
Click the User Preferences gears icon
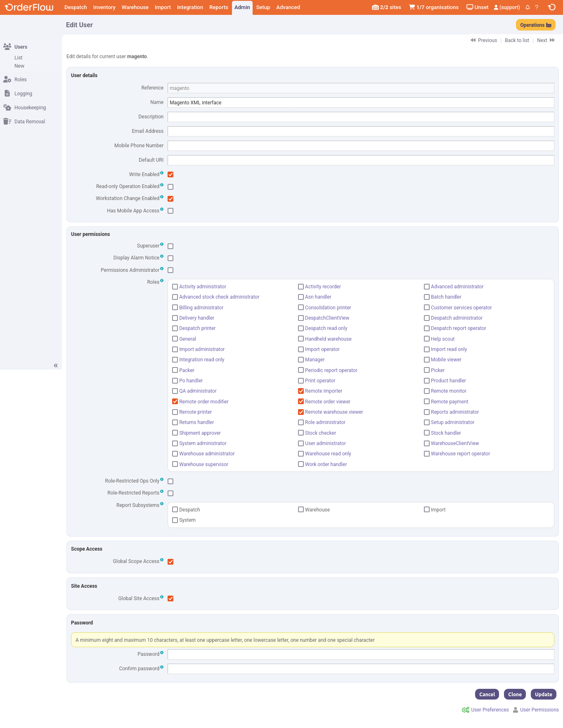[x=466, y=710]
